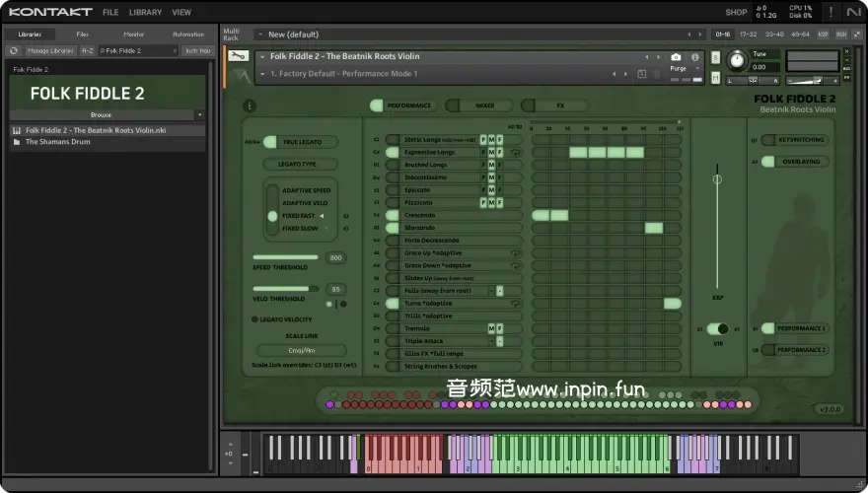Screen dimensions: 868x493
Task: Click the round info button above True Legato
Action: 250,106
